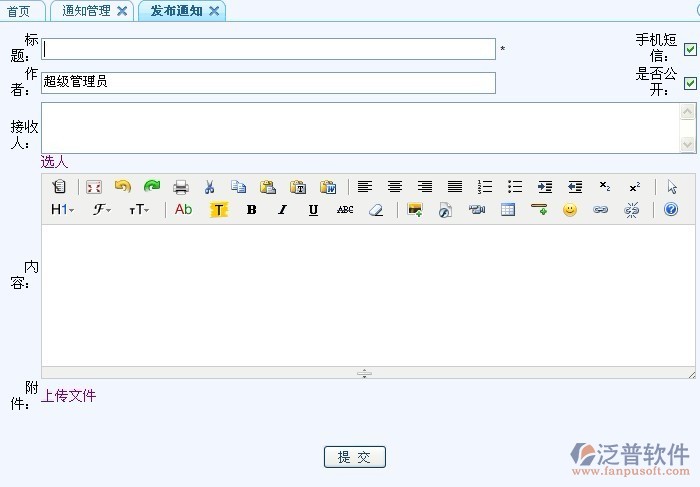Click the print icon
The image size is (700, 487).
coord(181,187)
